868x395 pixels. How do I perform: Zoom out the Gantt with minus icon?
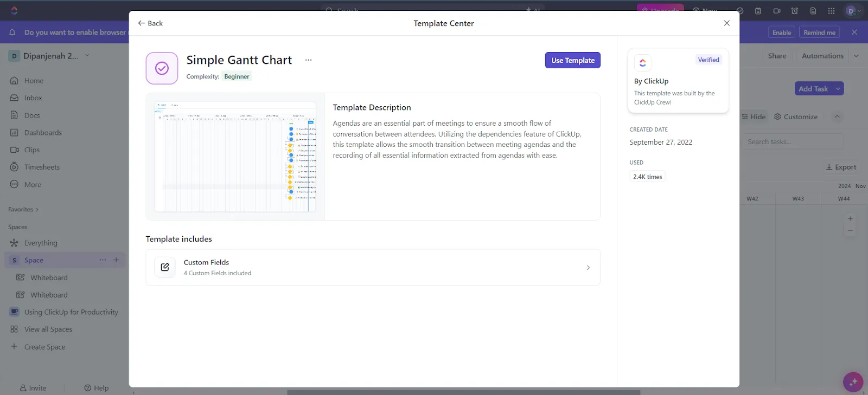[x=850, y=231]
